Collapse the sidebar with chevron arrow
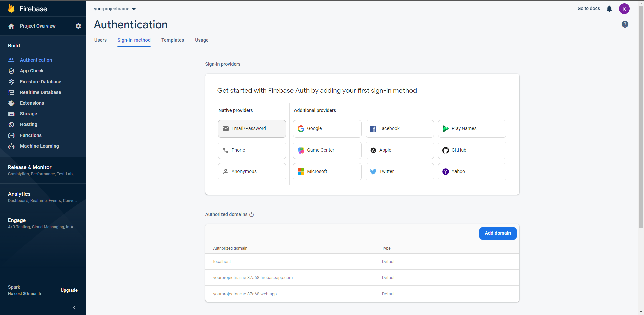The height and width of the screenshot is (315, 644). coord(74,308)
